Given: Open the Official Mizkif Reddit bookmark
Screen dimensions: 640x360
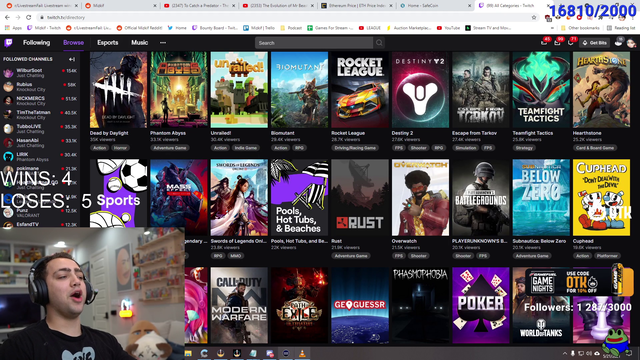Looking at the screenshot, I should tap(139, 28).
